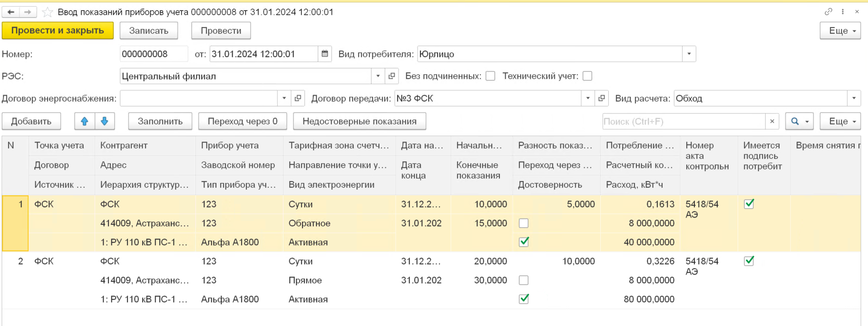Screen dimensions: 868x326
Task: Uncheck consumer signature in row 1
Action: pos(749,204)
